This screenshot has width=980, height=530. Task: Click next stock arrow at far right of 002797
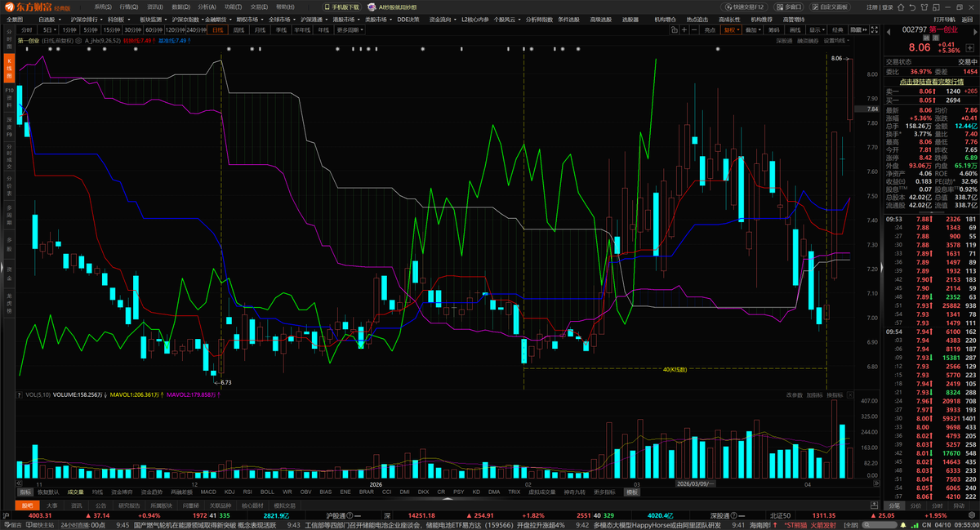point(975,32)
